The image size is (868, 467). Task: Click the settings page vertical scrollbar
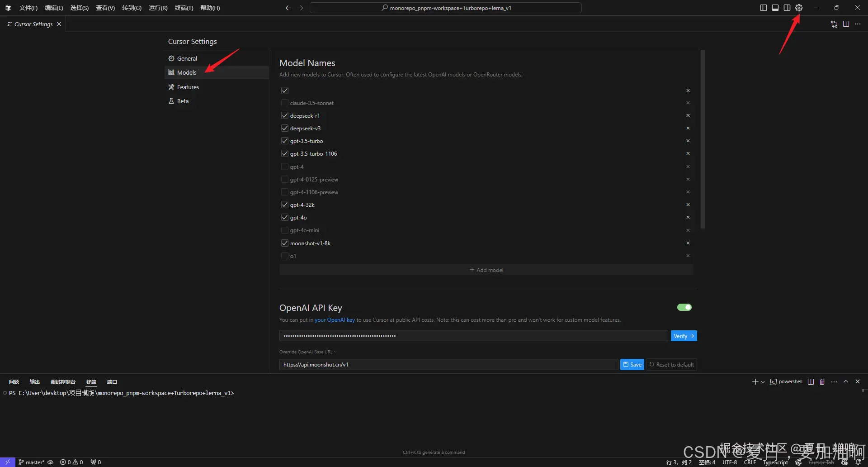pos(703,139)
